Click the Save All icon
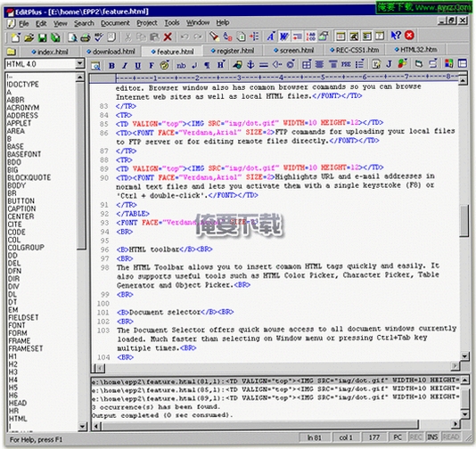This screenshot has height=449, width=476. (55, 37)
